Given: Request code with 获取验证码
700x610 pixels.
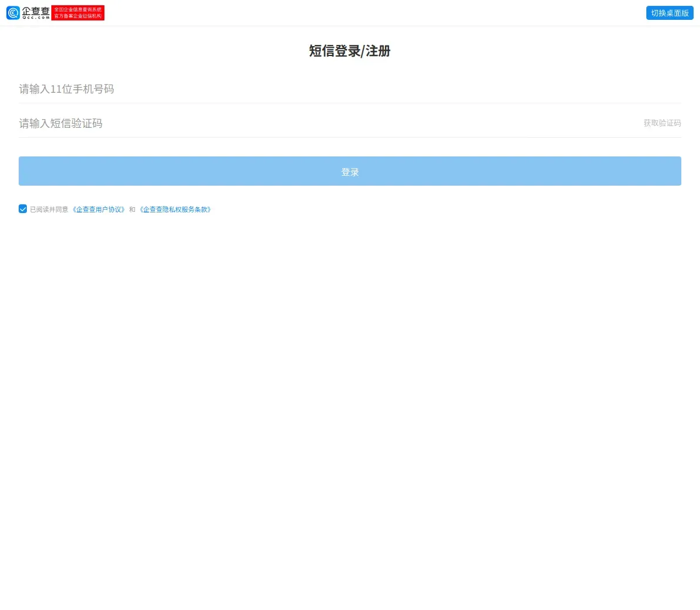Looking at the screenshot, I should pos(662,123).
